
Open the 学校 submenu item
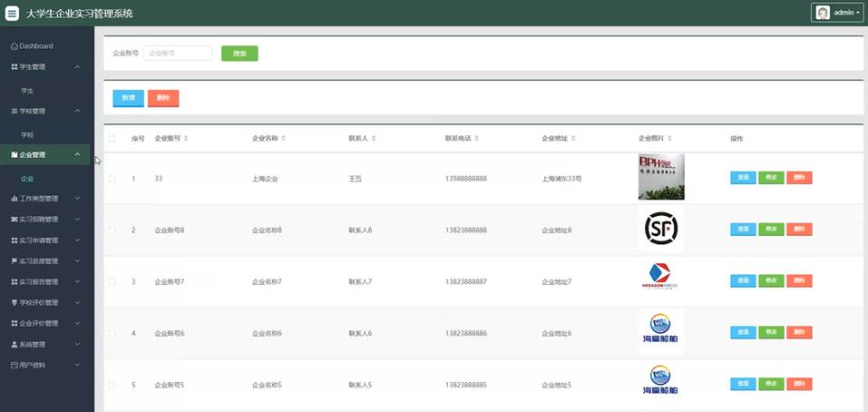[28, 134]
